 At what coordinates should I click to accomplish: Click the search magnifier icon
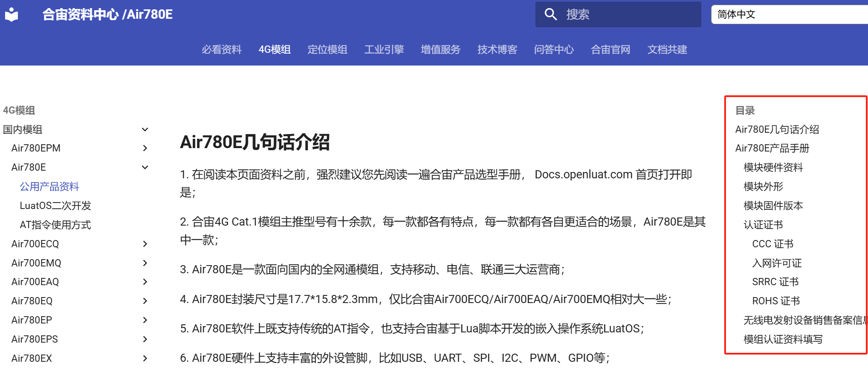(x=551, y=14)
